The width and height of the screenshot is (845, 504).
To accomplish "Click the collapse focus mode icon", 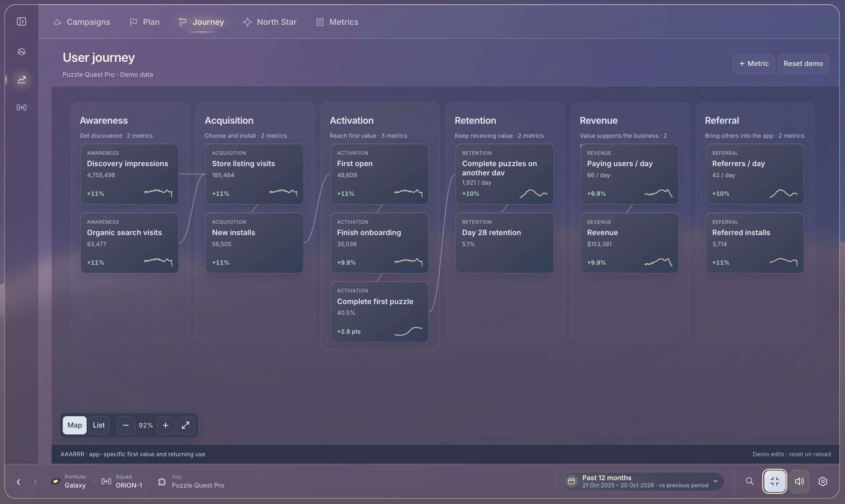I will pyautogui.click(x=775, y=481).
